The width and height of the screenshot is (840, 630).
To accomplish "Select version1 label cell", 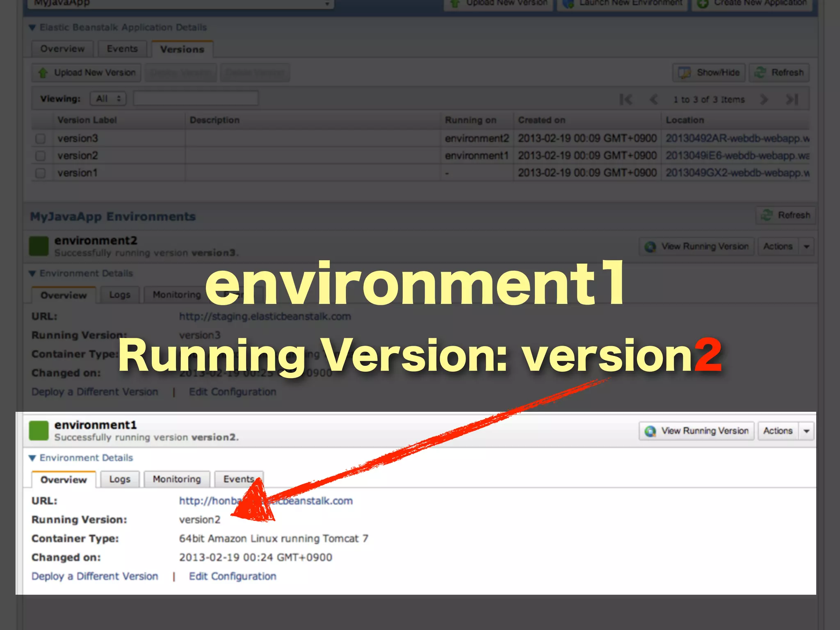I will [x=78, y=173].
